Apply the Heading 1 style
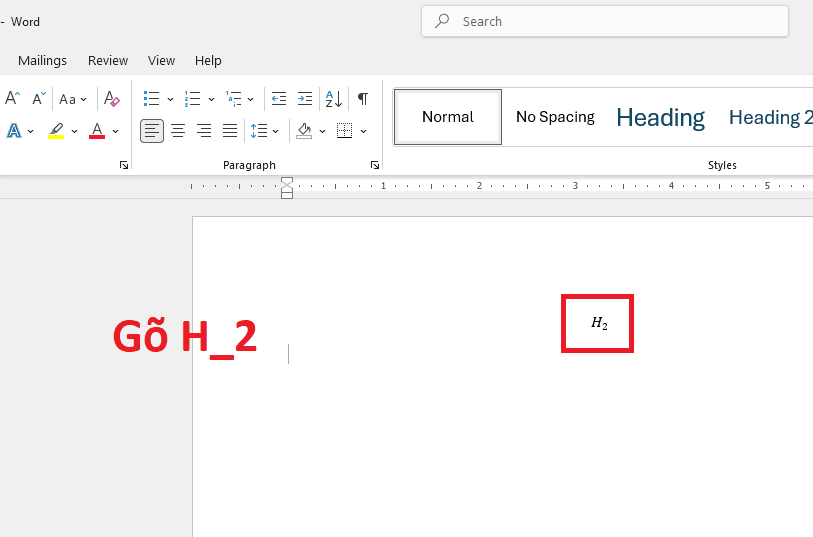 pyautogui.click(x=661, y=117)
